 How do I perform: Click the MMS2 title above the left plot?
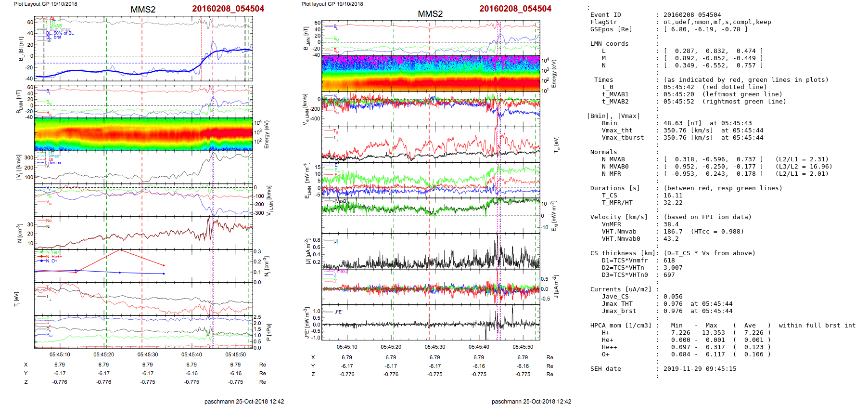(x=143, y=10)
